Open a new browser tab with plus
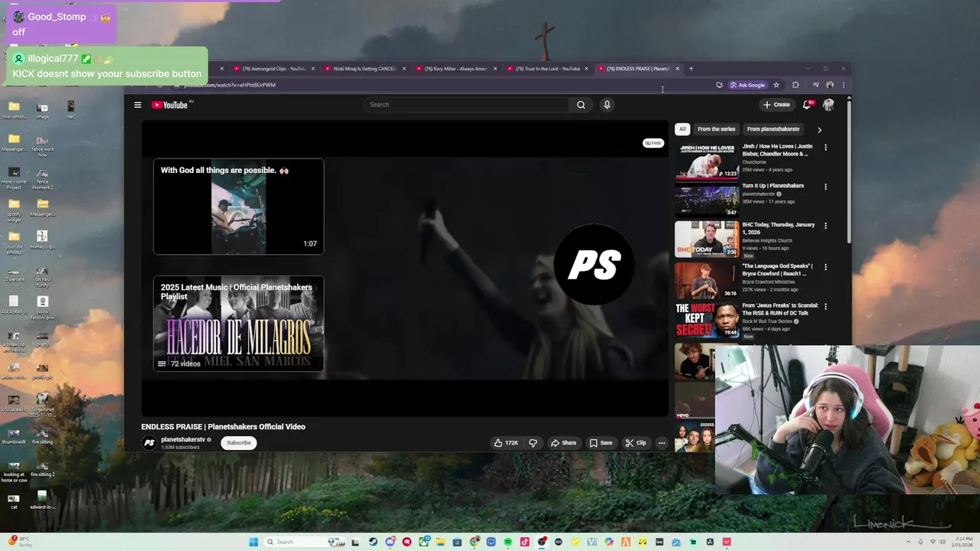This screenshot has width=980, height=551. 691,69
